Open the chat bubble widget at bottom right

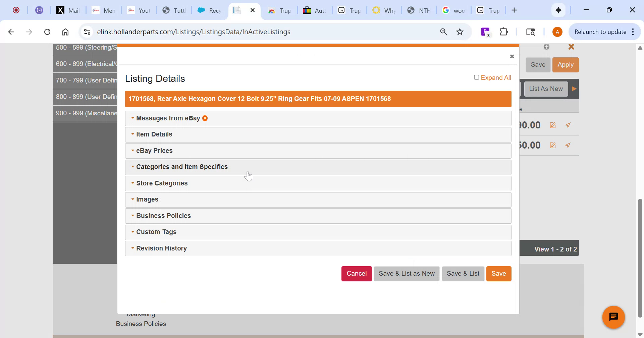coord(613,317)
